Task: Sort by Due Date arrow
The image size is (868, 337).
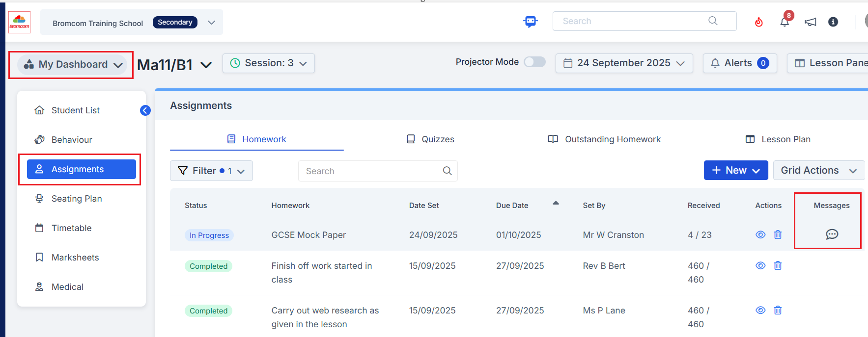Action: 556,203
